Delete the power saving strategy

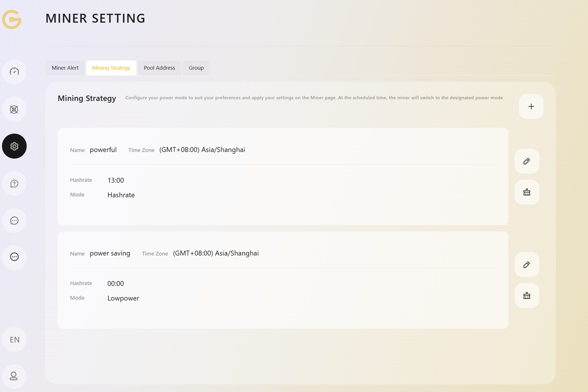[x=527, y=296]
